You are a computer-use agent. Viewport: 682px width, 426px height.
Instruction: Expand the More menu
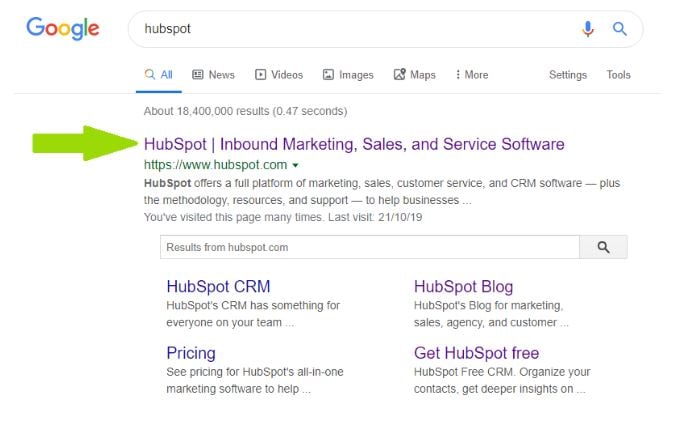(471, 75)
